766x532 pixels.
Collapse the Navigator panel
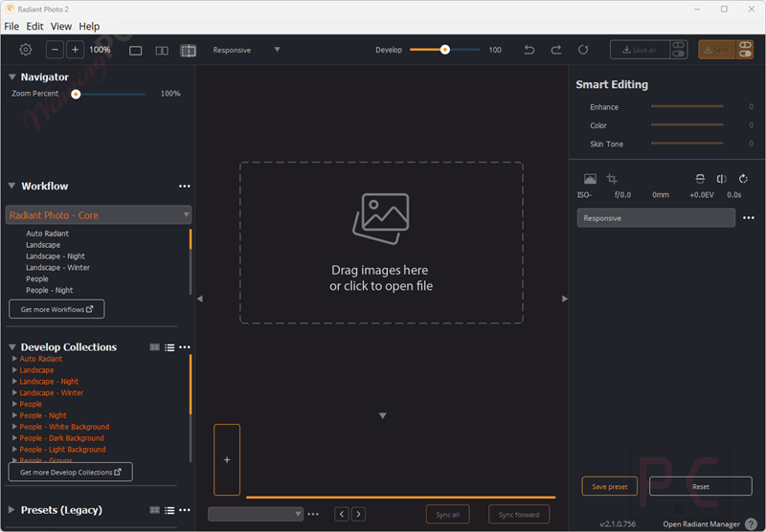pyautogui.click(x=12, y=78)
